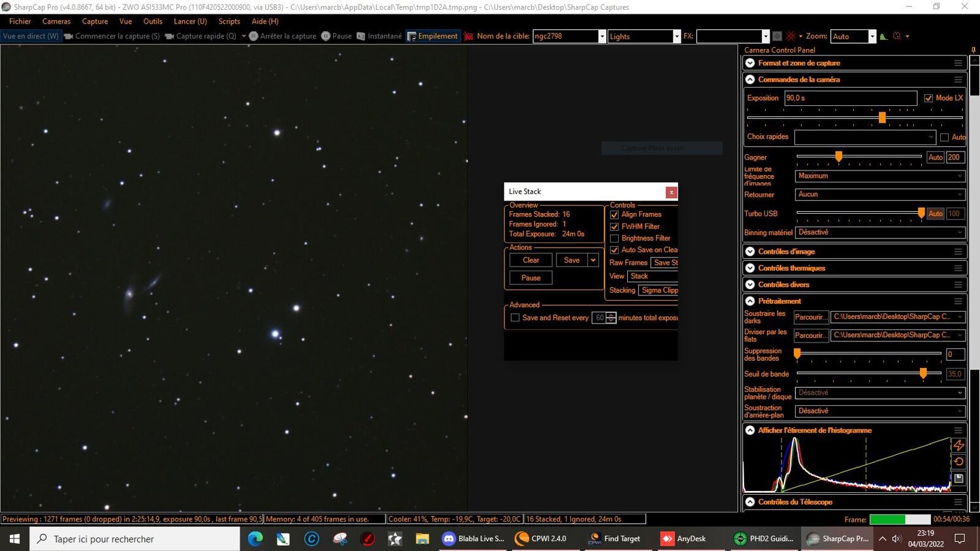This screenshot has width=980, height=551.
Task: Click the Commencer la capture camera icon
Action: click(67, 36)
